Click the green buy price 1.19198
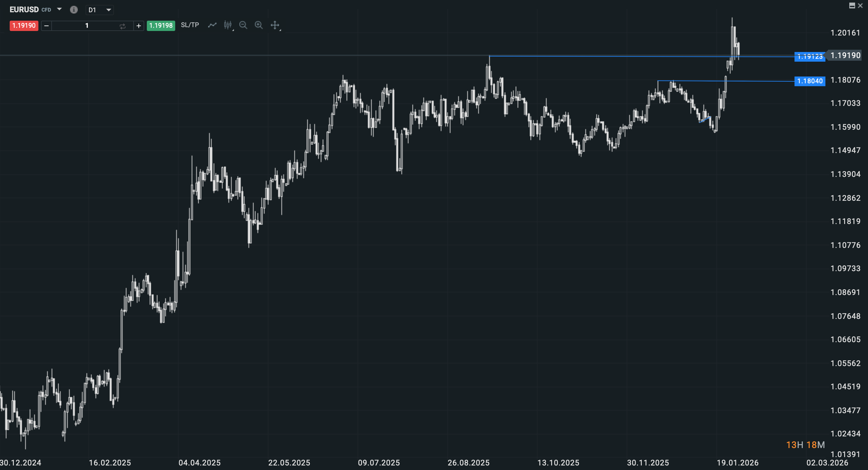The height and width of the screenshot is (470, 868). pyautogui.click(x=161, y=26)
